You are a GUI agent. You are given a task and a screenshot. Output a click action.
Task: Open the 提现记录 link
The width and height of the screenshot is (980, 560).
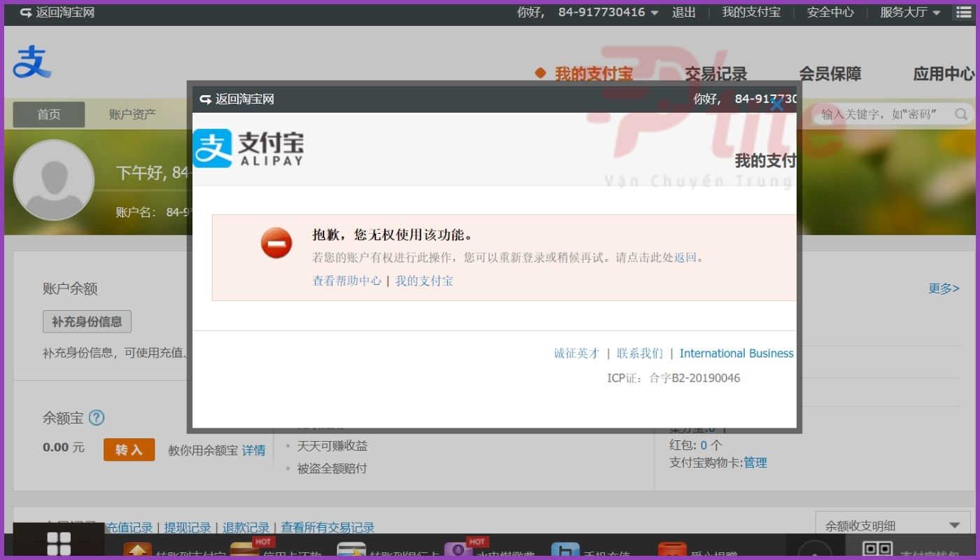pos(188,528)
